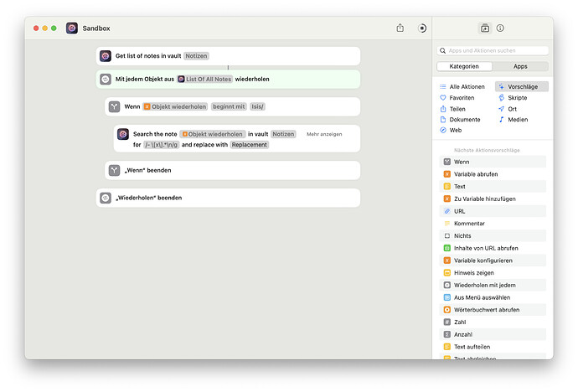578x392 pixels.
Task: Click the repeat icon on Mit jedem Objekt action
Action: [x=106, y=80]
